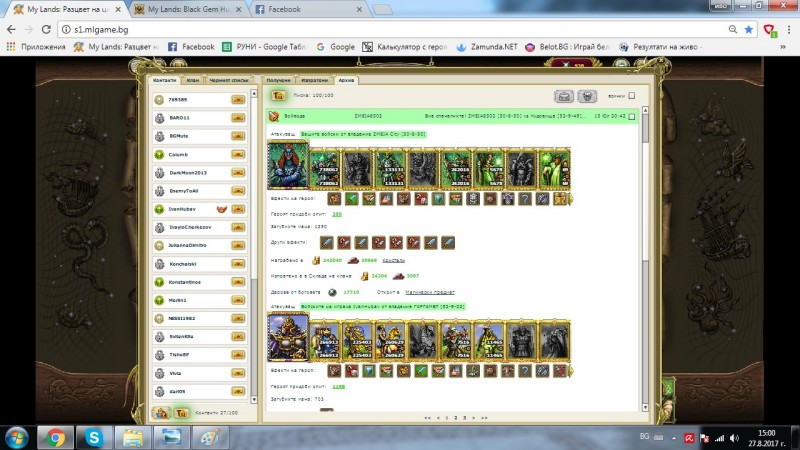800x450 pixels.
Task: Click the skull delete button above messages
Action: (x=590, y=97)
